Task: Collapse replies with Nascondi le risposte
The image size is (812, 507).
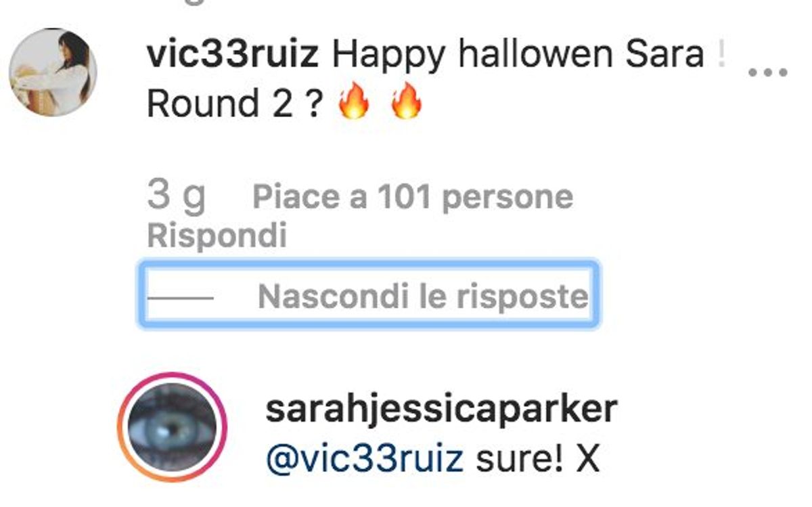Action: pyautogui.click(x=423, y=296)
